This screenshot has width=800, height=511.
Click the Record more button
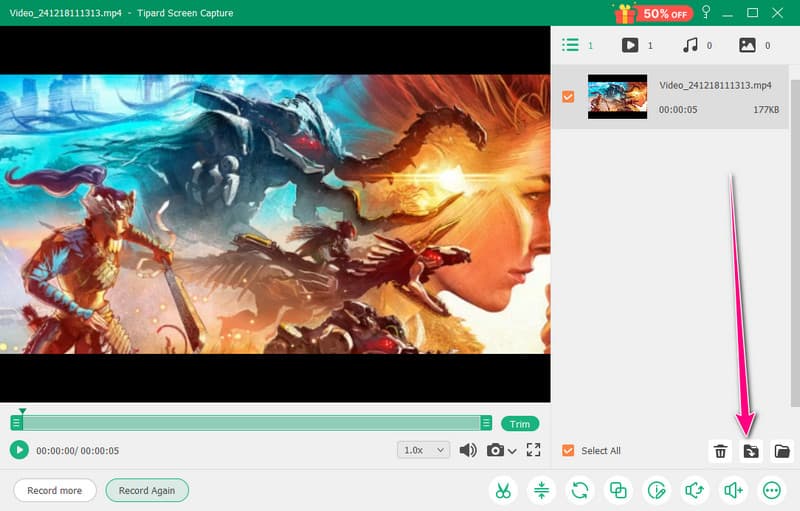tap(55, 491)
